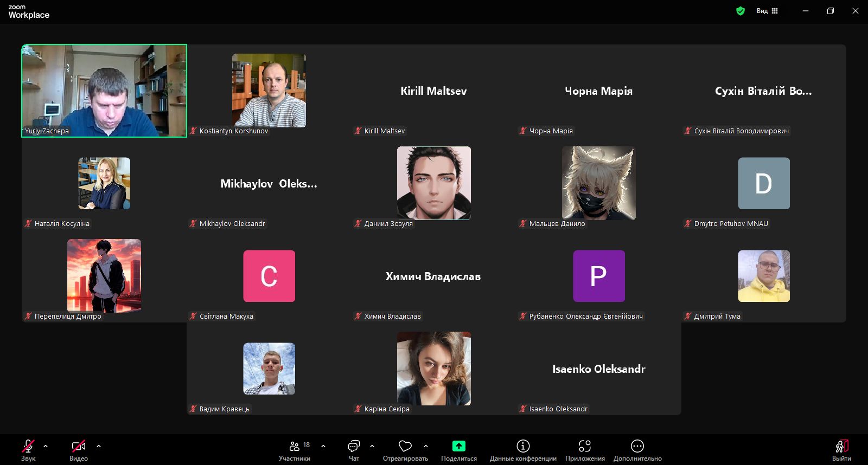The width and height of the screenshot is (868, 465).
Task: Start screen sharing with green Поделиться icon
Action: tap(459, 446)
